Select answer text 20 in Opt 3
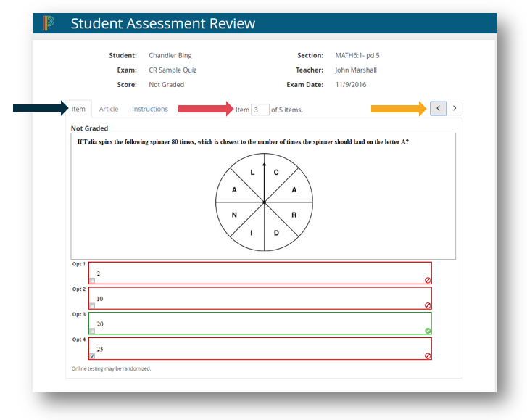Viewport: 527px width, 420px height. pos(100,324)
